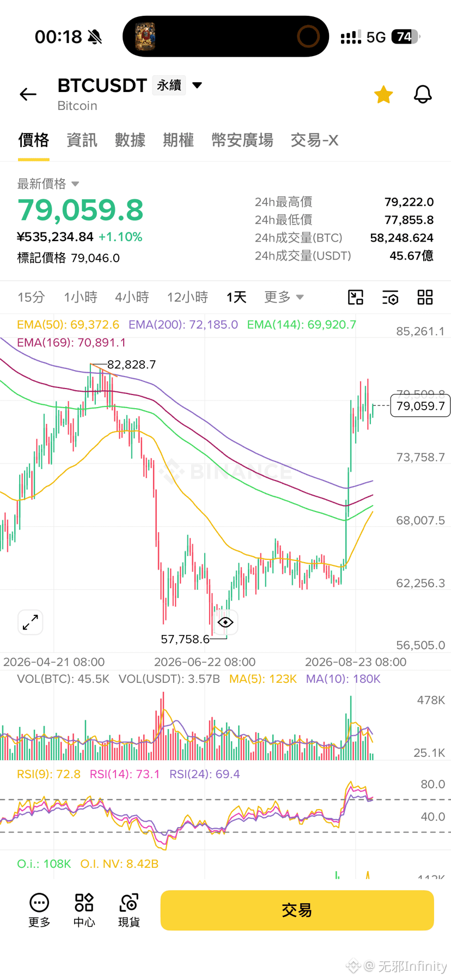Tap the large 79,059.8 latest price
This screenshot has width=451, height=980.
coord(81,210)
